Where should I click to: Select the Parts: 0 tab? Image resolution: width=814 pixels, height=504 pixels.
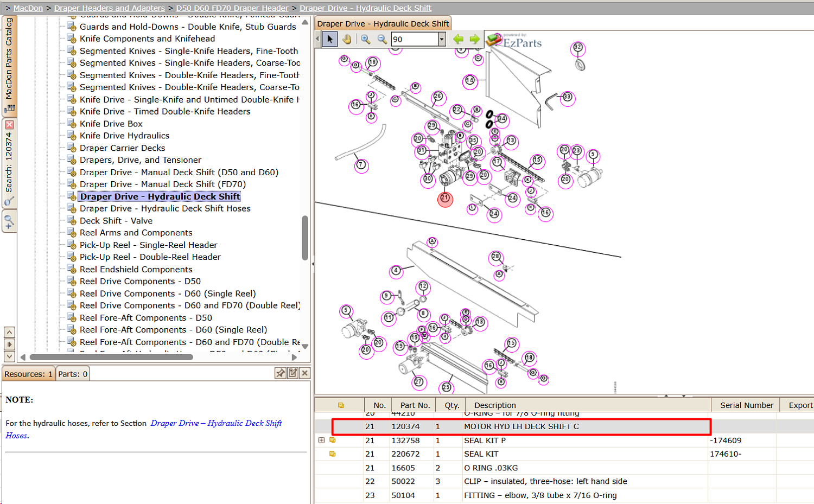click(73, 374)
